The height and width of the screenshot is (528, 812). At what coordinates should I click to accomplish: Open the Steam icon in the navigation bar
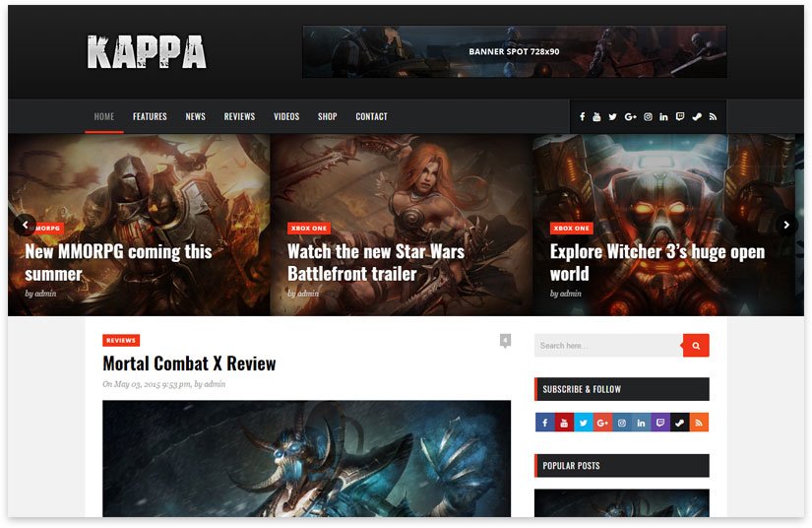pyautogui.click(x=697, y=116)
